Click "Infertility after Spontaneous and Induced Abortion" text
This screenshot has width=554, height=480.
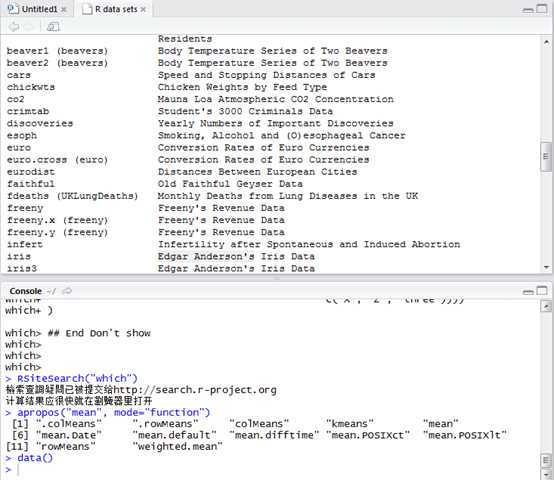(309, 244)
